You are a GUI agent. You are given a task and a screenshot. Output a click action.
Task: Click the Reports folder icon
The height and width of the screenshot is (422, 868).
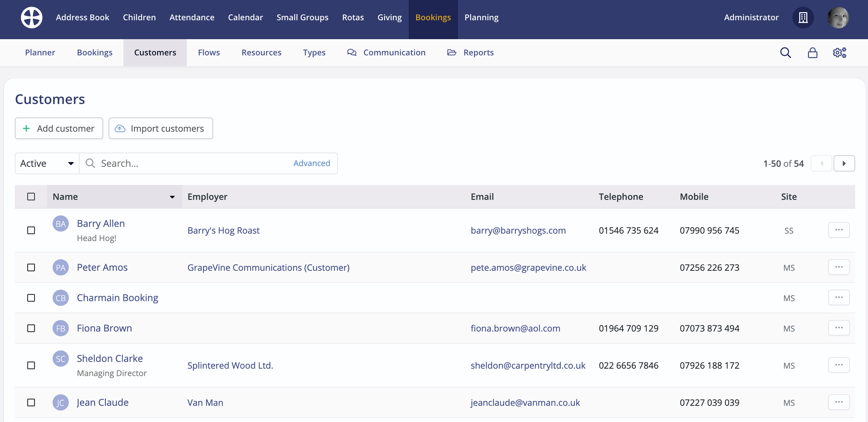452,53
